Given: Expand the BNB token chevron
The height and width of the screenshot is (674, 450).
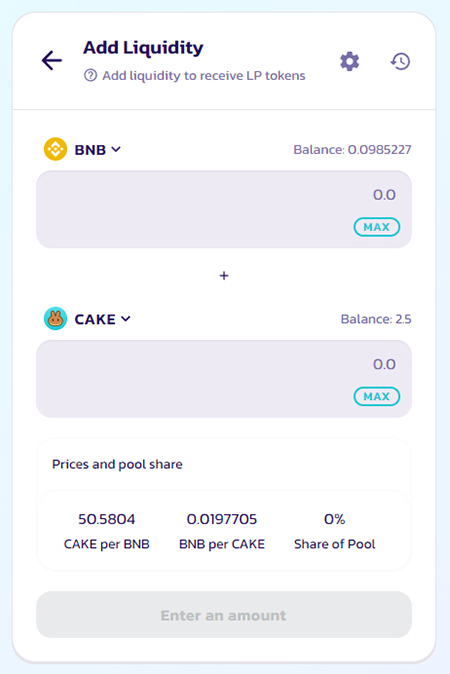Looking at the screenshot, I should (116, 149).
